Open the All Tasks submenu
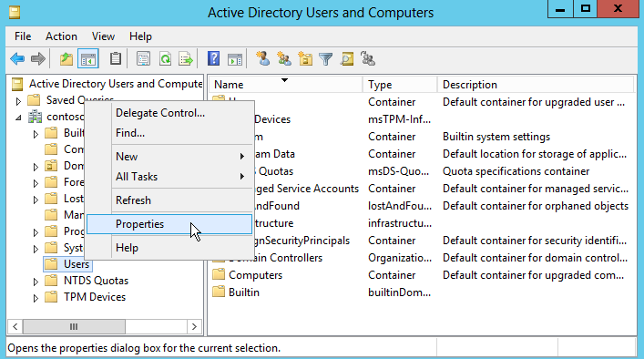 tap(169, 177)
